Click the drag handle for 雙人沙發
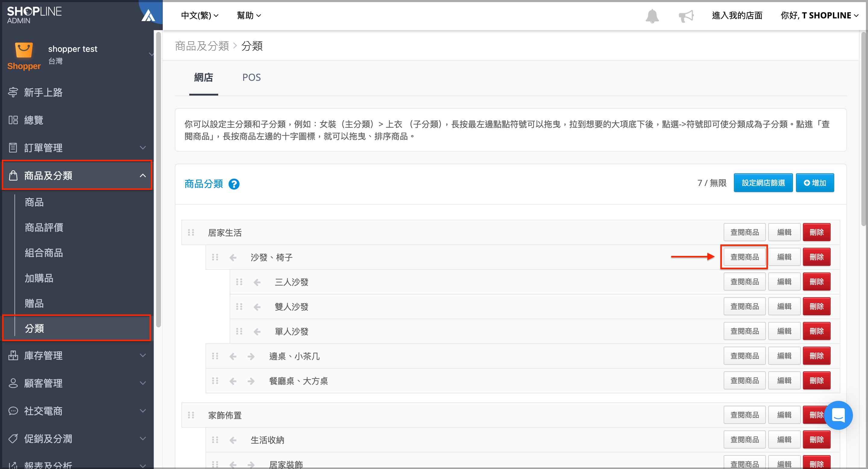 [239, 307]
